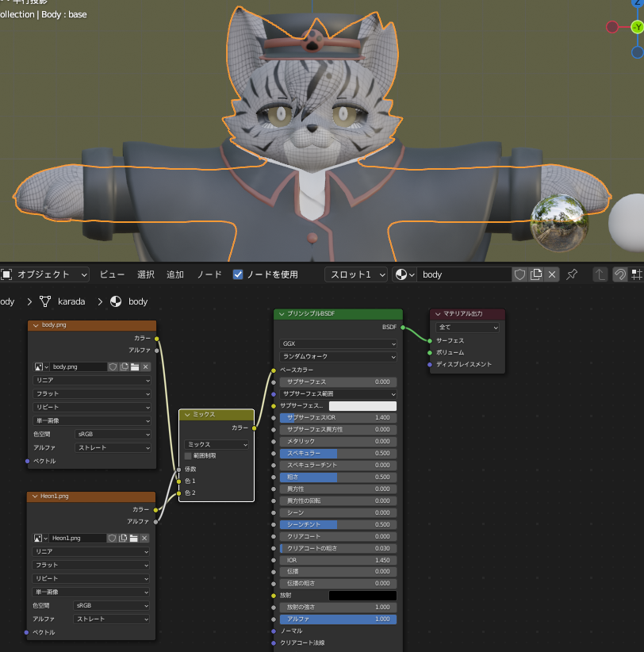
Task: Open the 選択 menu
Action: click(x=145, y=274)
